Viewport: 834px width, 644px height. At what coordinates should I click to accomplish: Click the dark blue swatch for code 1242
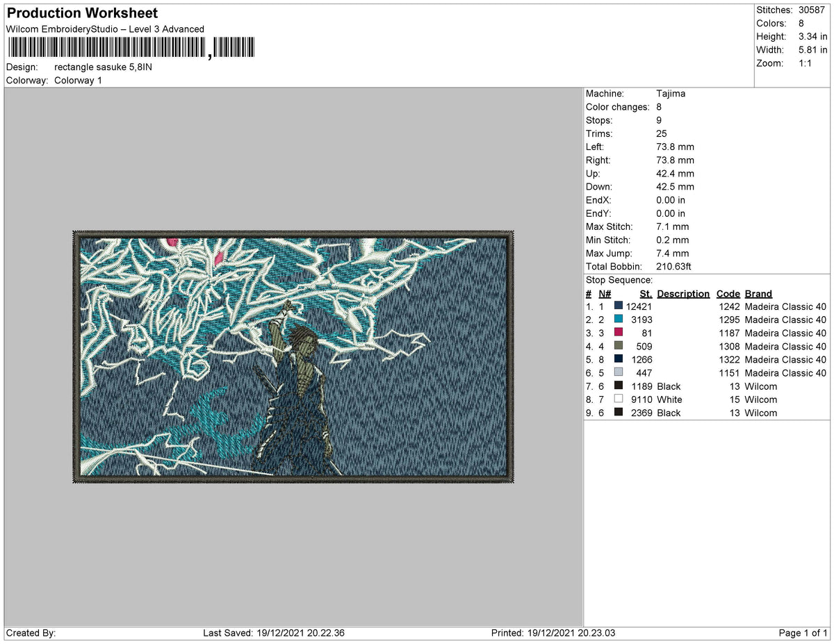619,306
